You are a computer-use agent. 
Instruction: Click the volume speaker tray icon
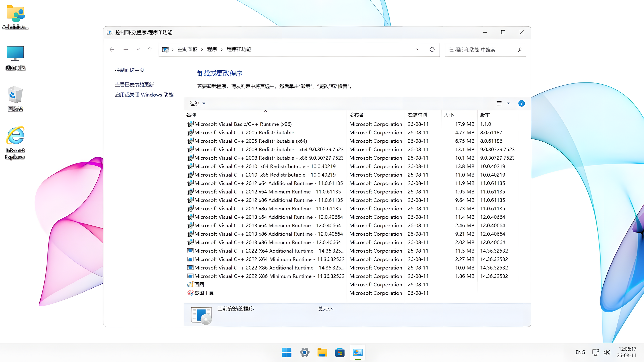click(x=607, y=352)
